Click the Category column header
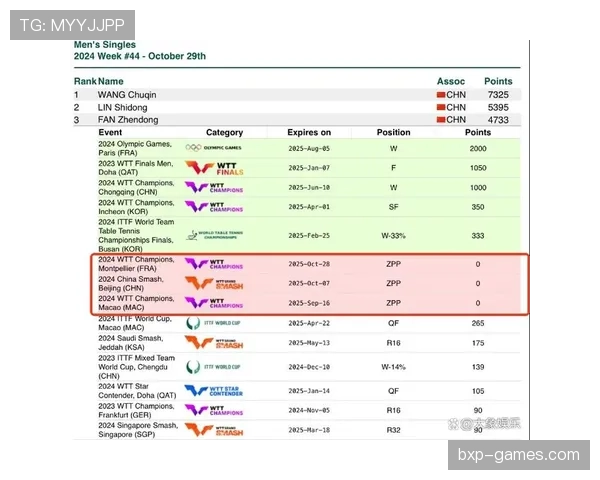The height and width of the screenshot is (480, 600). click(x=224, y=132)
